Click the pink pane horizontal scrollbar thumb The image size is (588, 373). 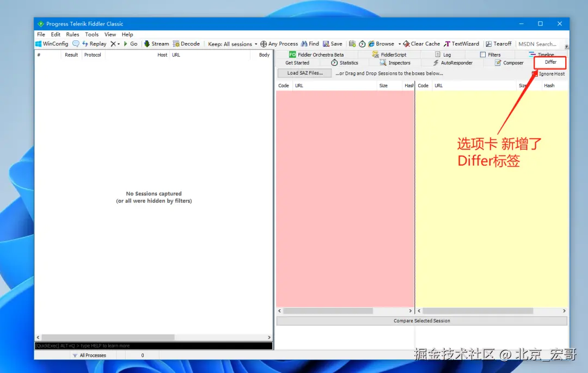click(x=328, y=311)
